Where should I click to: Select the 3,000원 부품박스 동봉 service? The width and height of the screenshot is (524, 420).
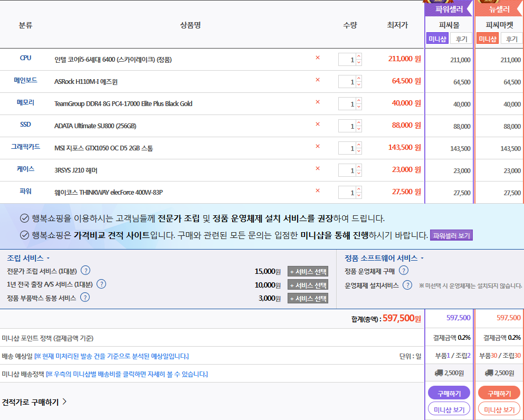(308, 298)
